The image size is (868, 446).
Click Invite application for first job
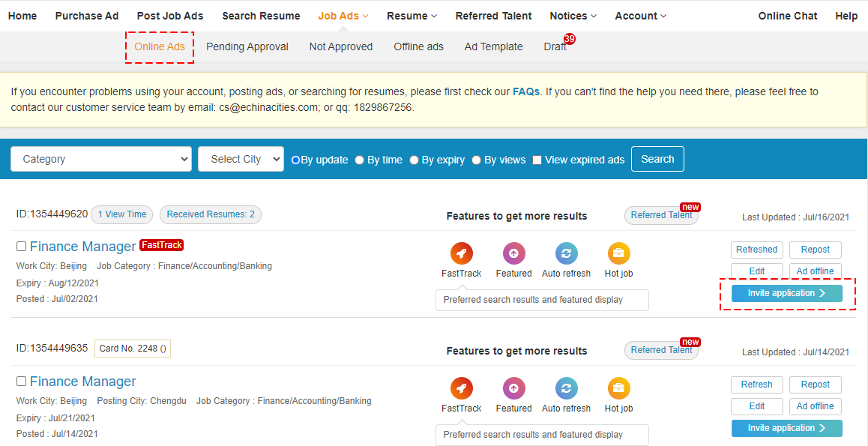pyautogui.click(x=786, y=293)
